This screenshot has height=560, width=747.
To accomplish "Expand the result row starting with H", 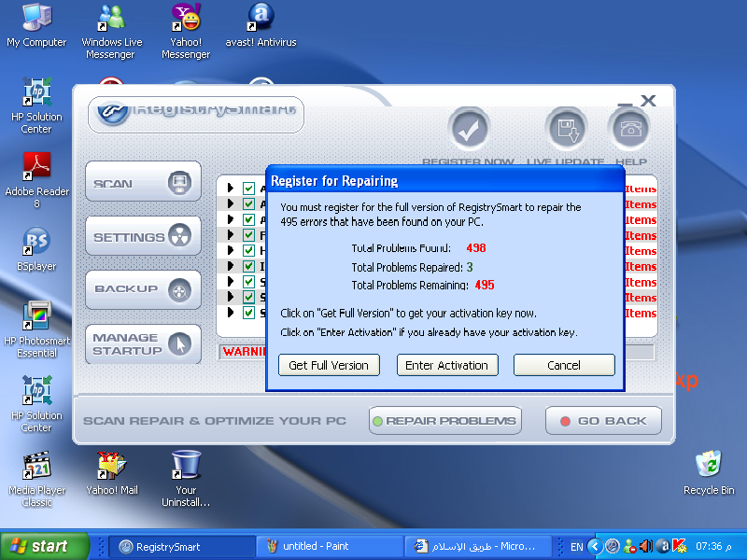I will point(231,250).
